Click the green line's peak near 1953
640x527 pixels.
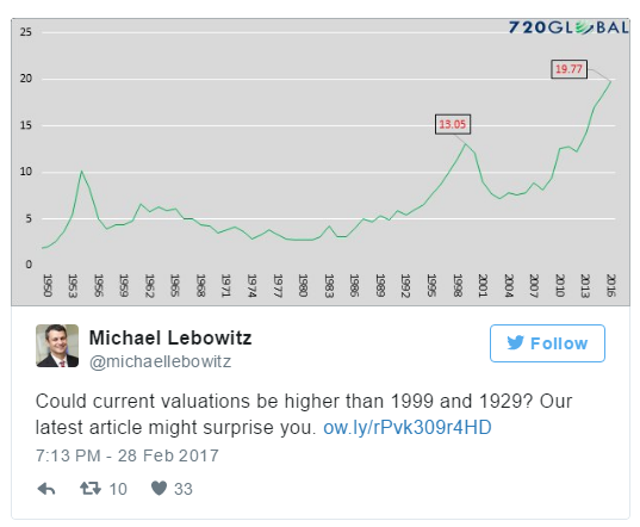point(81,172)
